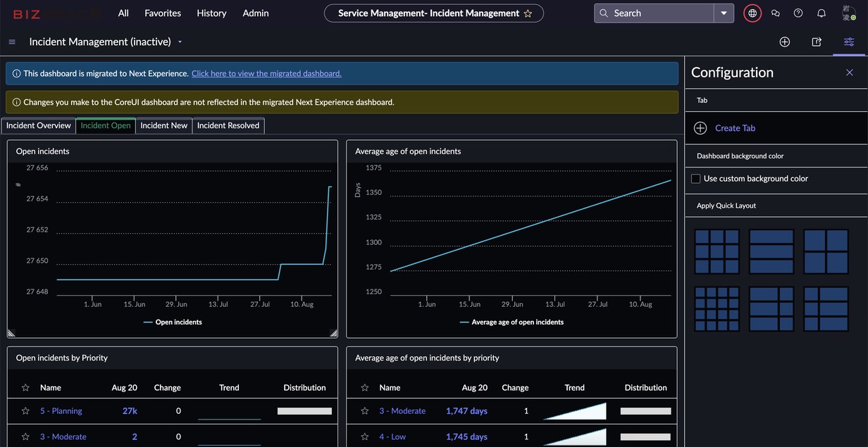This screenshot has width=868, height=447.
Task: Switch to the Incident Overview tab
Action: coord(39,125)
